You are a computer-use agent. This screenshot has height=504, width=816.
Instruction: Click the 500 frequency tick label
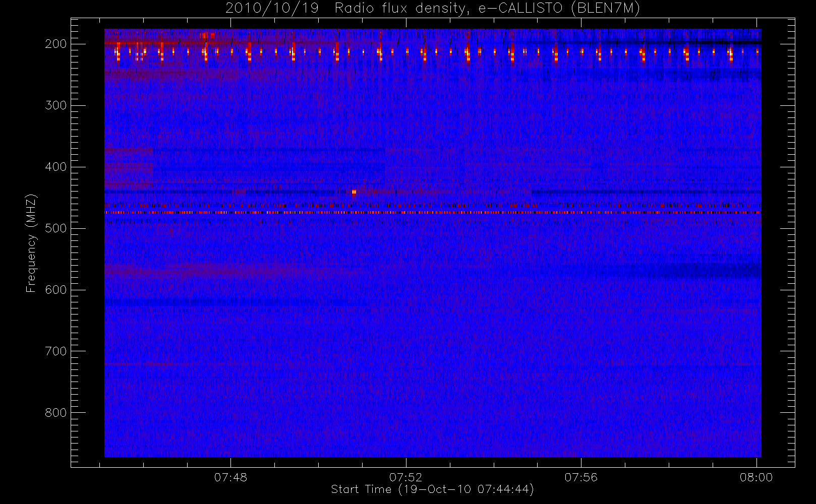point(56,228)
